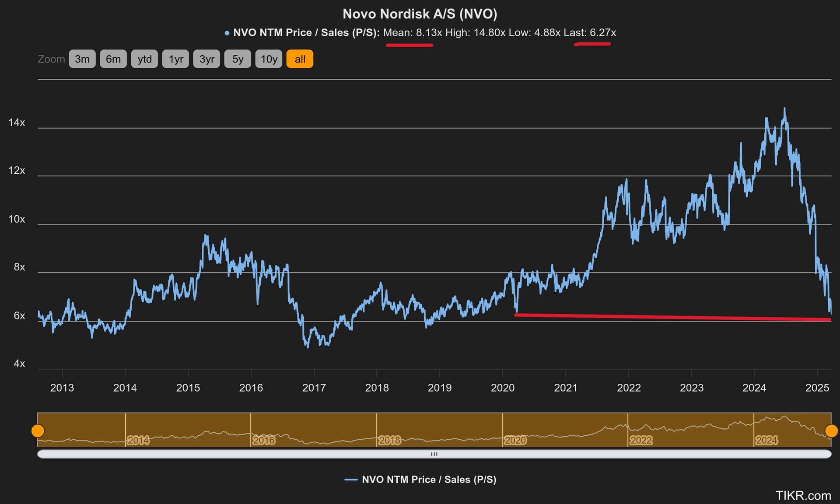Set zoom to 10y

coord(269,59)
